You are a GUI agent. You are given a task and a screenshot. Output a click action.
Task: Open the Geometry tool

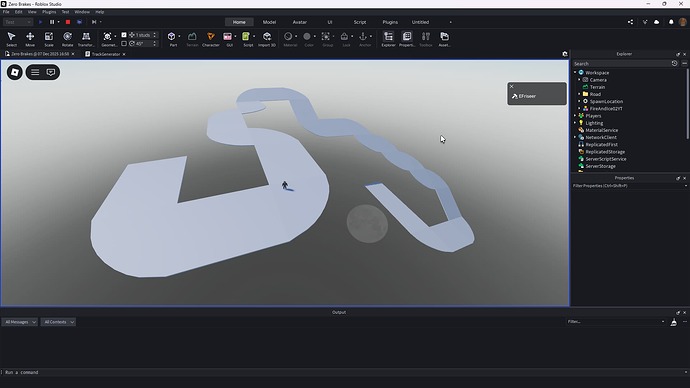[x=107, y=39]
